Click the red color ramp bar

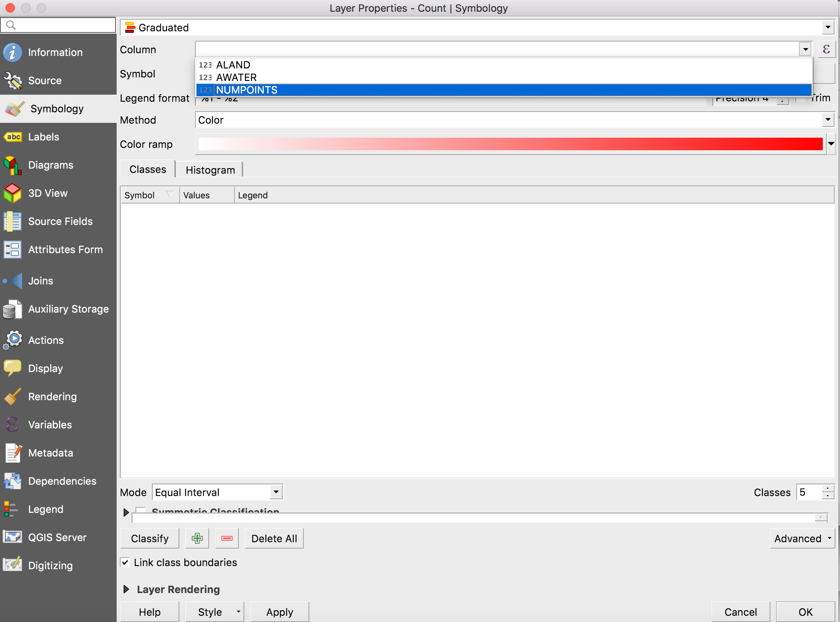[x=510, y=144]
